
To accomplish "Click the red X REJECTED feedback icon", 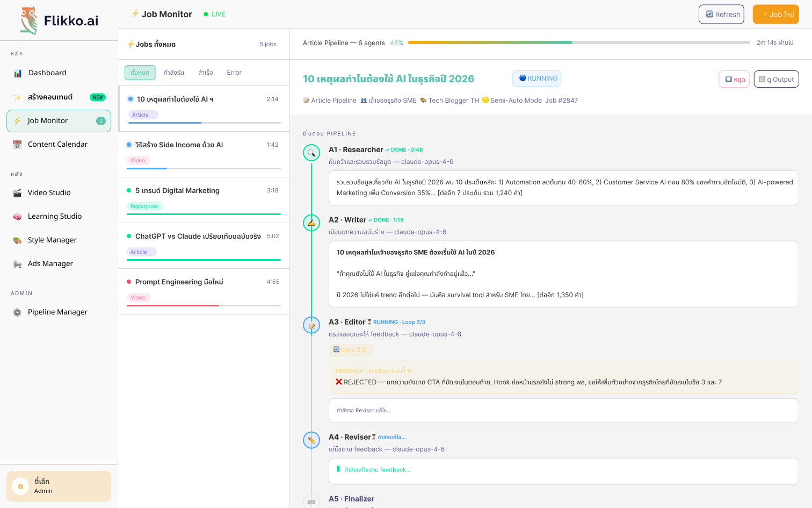I will (x=339, y=382).
